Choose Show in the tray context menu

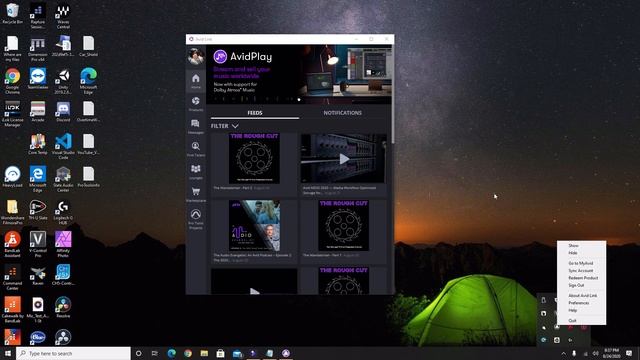[573, 246]
